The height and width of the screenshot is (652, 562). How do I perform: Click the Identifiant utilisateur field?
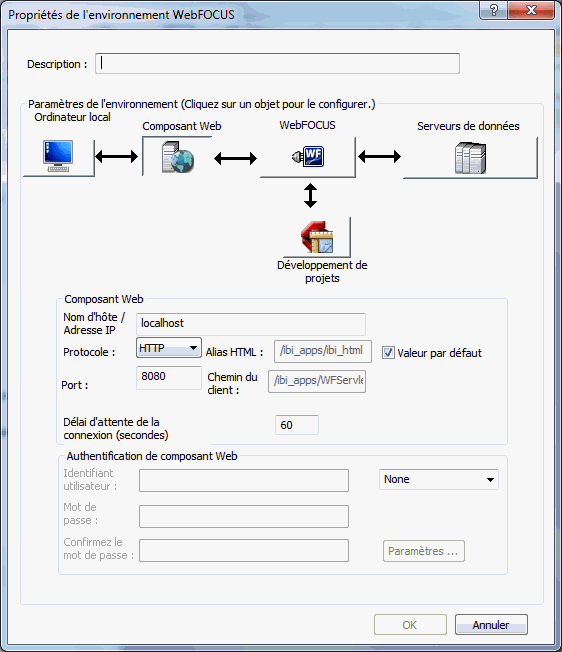pyautogui.click(x=244, y=481)
